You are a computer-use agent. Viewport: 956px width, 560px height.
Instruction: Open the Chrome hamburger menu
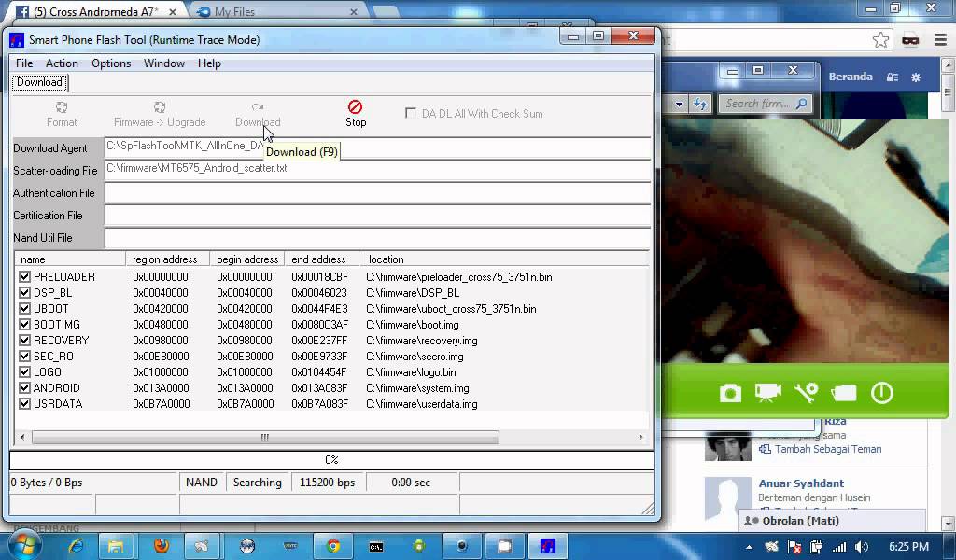coord(940,40)
